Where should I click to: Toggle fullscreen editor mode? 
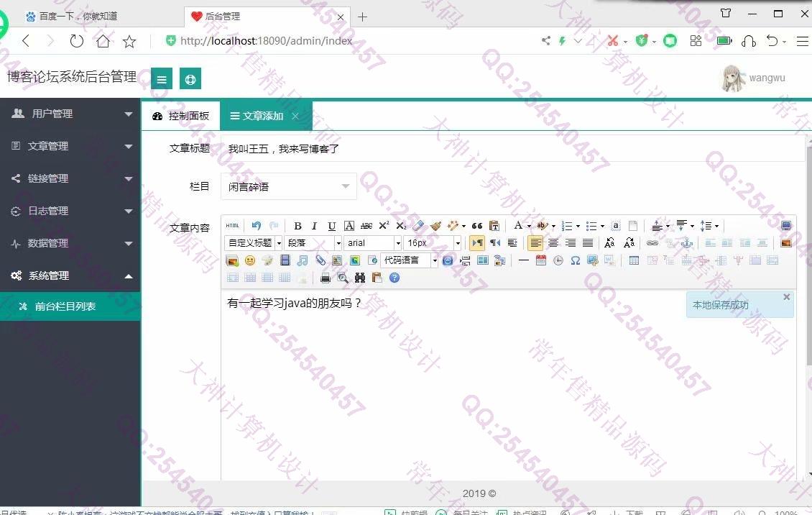point(786,225)
